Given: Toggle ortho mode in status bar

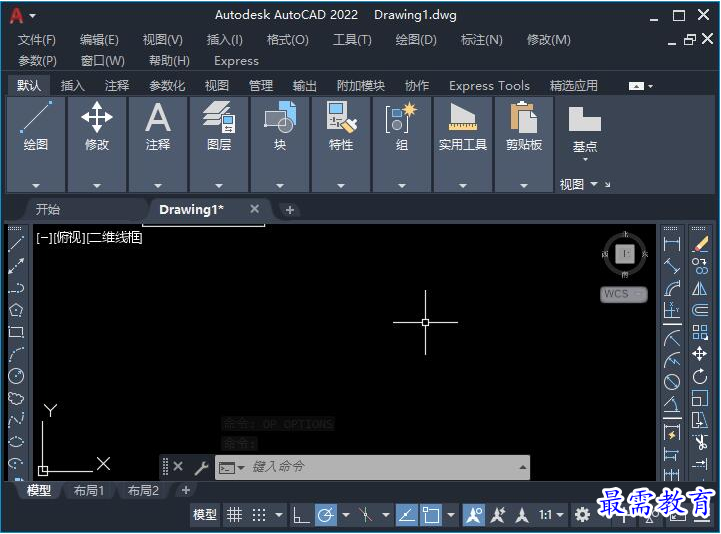Looking at the screenshot, I should pos(301,515).
